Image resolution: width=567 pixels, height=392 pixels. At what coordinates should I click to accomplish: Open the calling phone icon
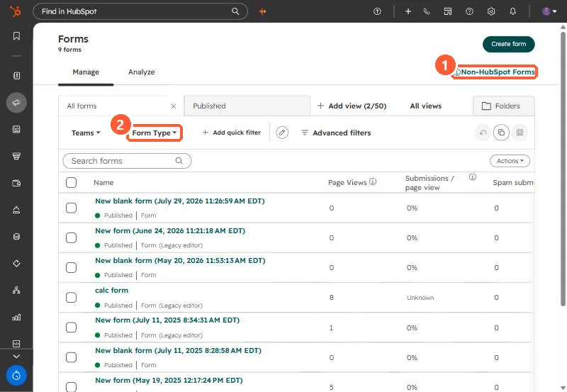(427, 11)
